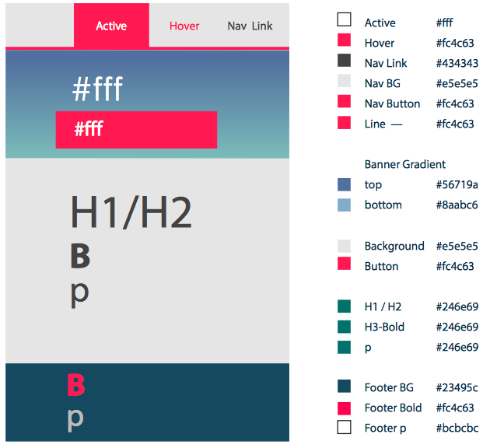
Task: Choose the dark gray Nav Link swatch
Action: click(x=344, y=61)
